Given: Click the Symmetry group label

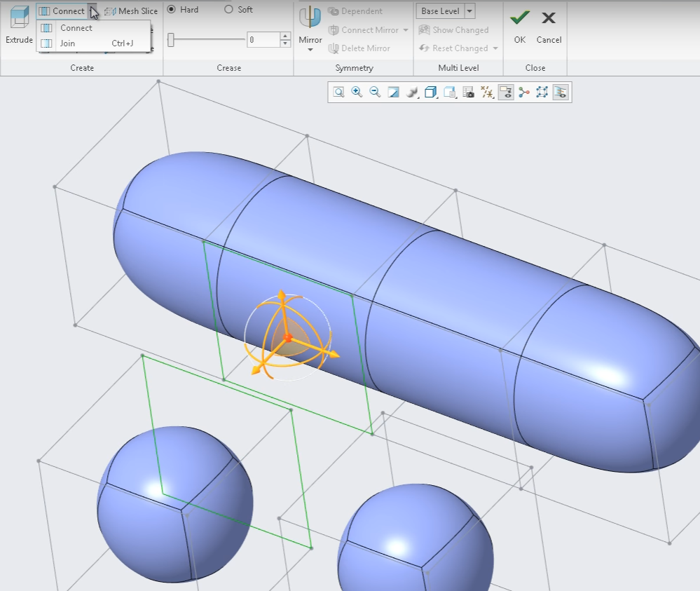Looking at the screenshot, I should (x=354, y=68).
